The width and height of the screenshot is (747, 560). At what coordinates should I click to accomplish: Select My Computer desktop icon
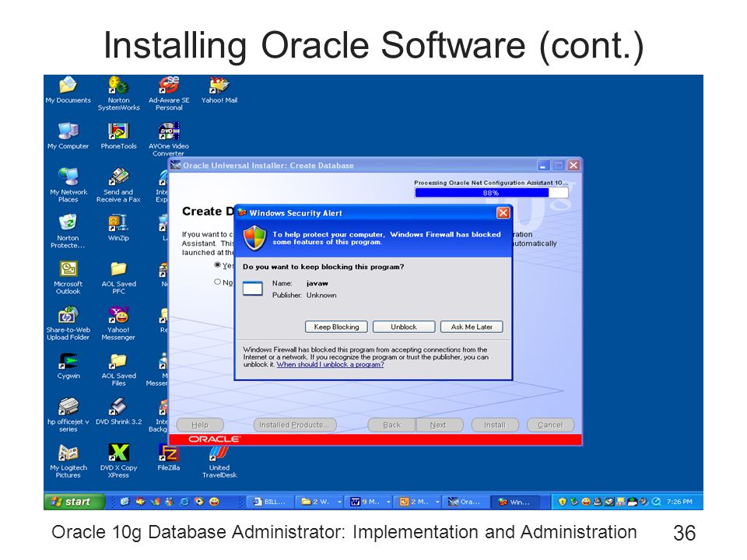tap(68, 135)
